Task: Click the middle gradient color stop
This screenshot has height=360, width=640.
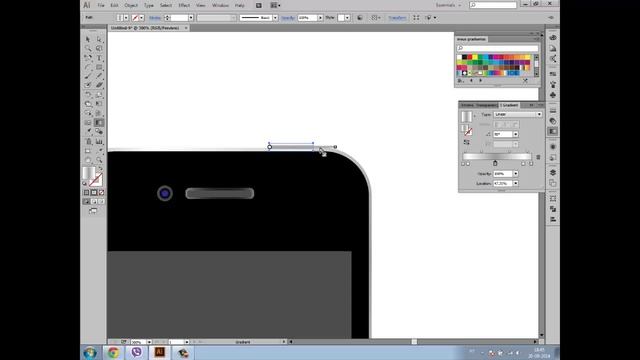Action: [x=495, y=163]
